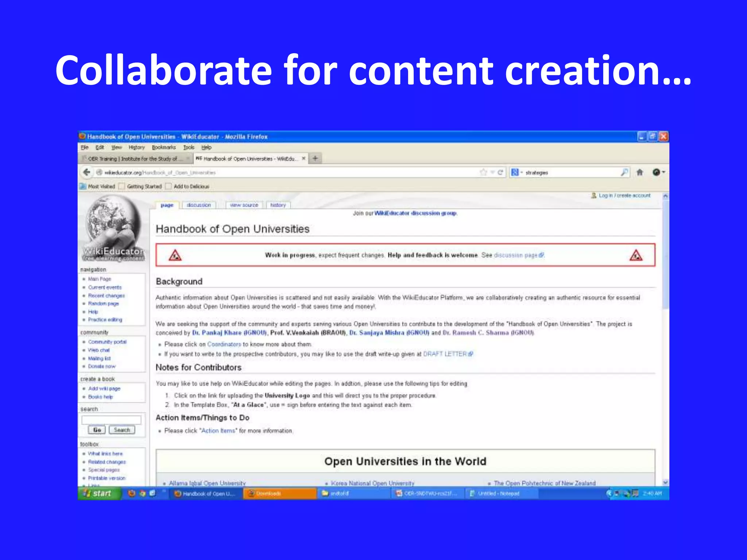Click the Home toolbar icon
747x560 pixels.
pyautogui.click(x=640, y=172)
